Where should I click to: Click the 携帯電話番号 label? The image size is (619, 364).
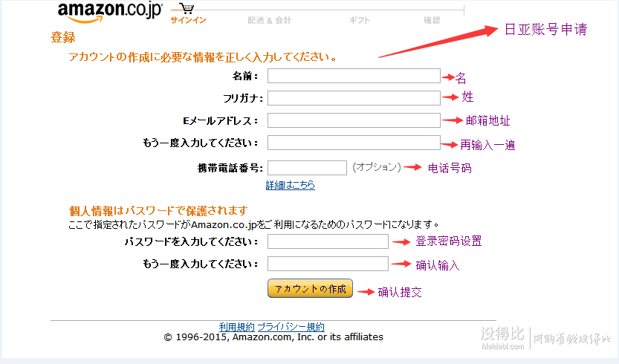pyautogui.click(x=230, y=168)
